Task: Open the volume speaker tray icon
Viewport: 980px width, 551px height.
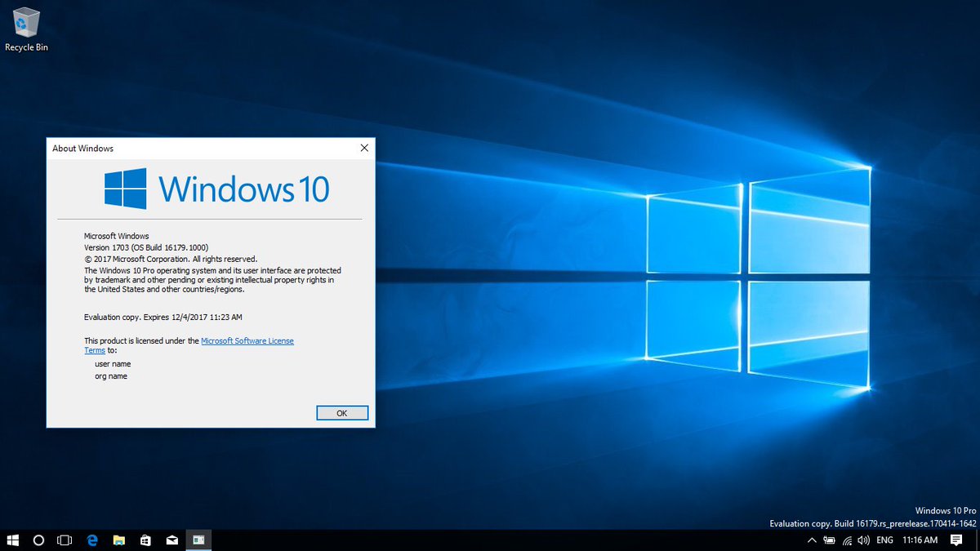Action: coord(864,540)
